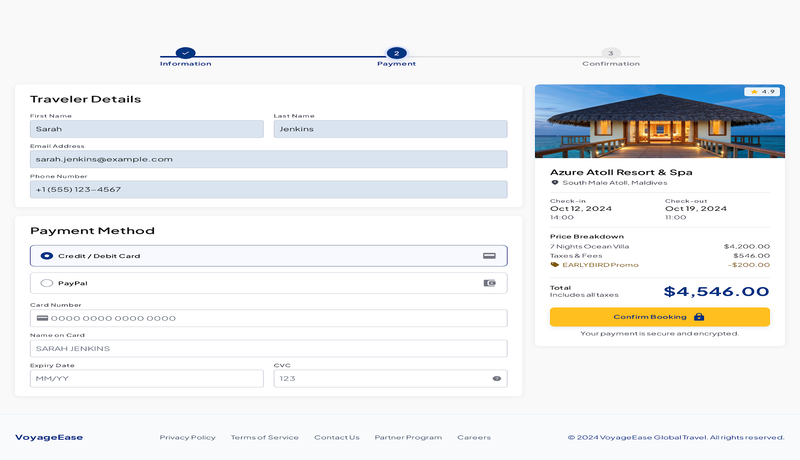
Task: Click the EARLYBIRD promo tag icon
Action: click(555, 265)
